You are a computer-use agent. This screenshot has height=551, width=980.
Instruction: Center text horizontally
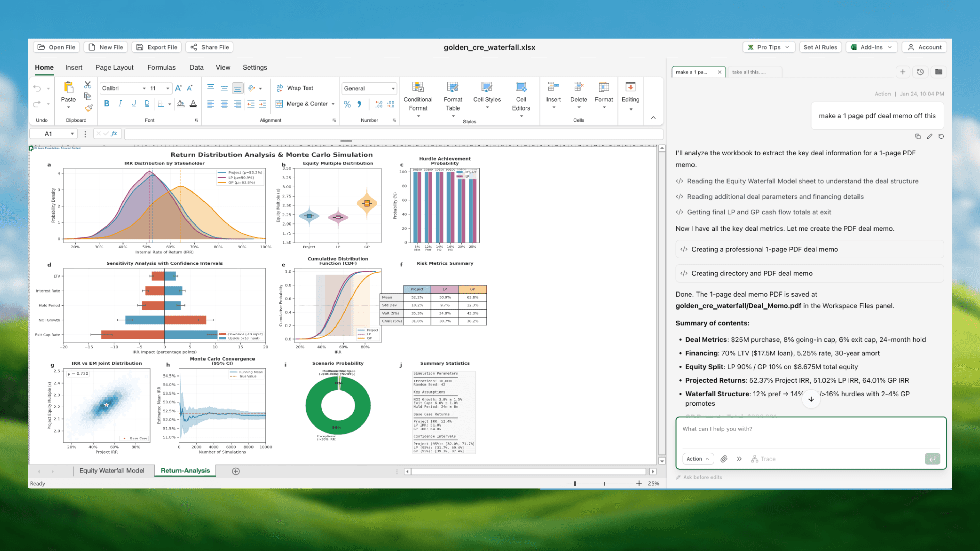[x=224, y=104]
